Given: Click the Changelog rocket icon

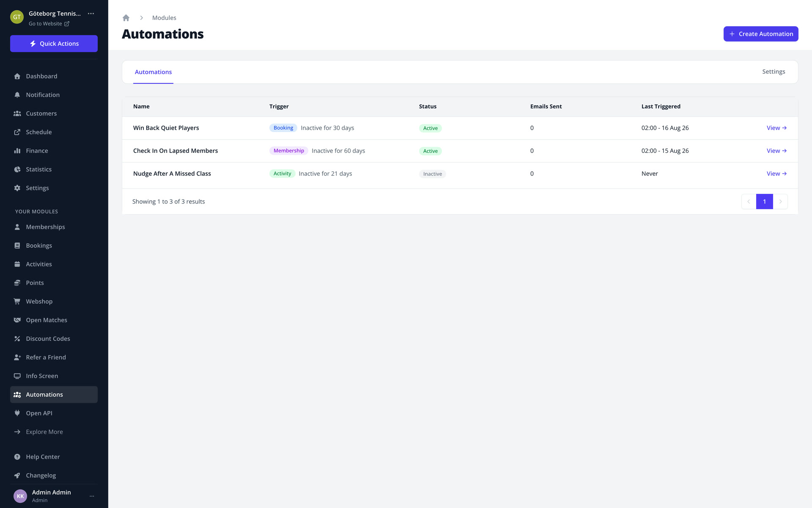Looking at the screenshot, I should tap(17, 475).
